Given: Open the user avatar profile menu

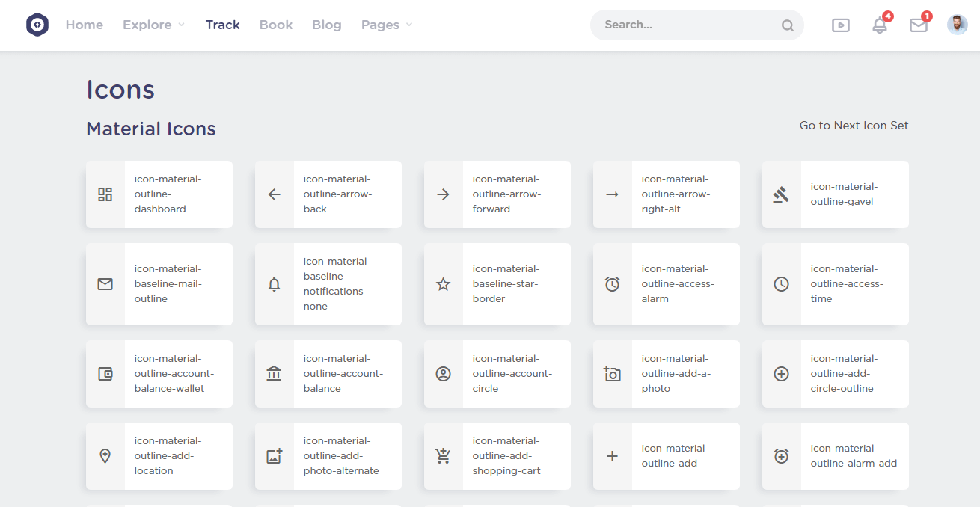Looking at the screenshot, I should pyautogui.click(x=957, y=25).
